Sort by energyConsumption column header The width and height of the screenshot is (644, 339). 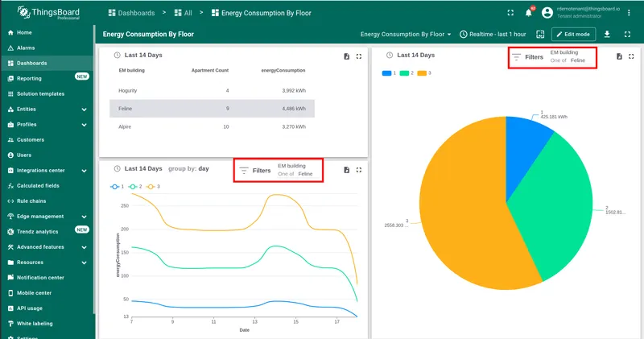click(x=283, y=70)
